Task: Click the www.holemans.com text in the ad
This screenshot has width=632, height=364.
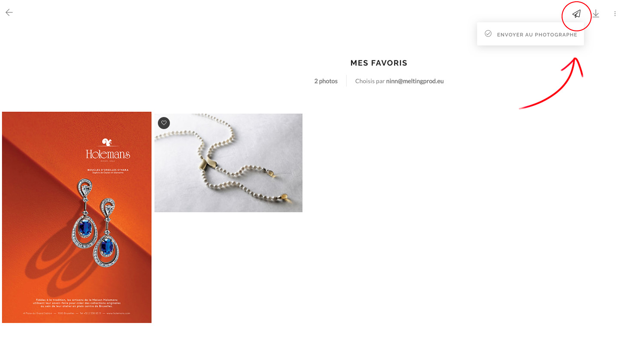Action: pyautogui.click(x=118, y=313)
